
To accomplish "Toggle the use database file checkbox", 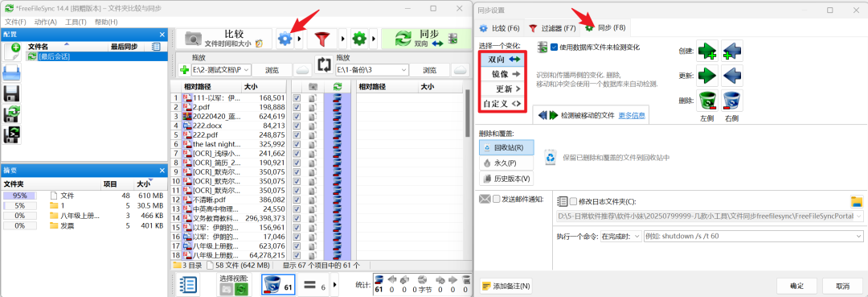I will coord(554,47).
